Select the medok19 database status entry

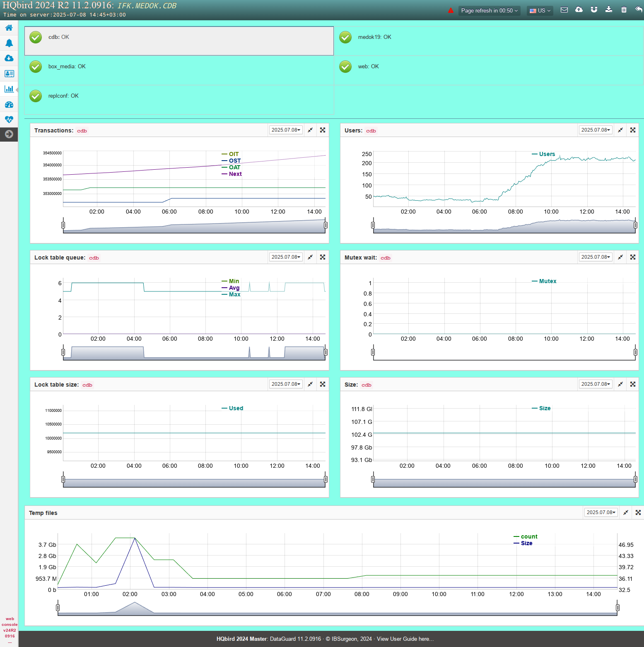(x=374, y=37)
